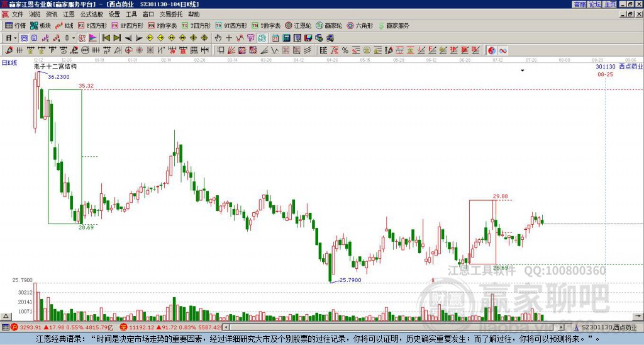Open the 江恩轮 tool
The image size is (644, 345).
[299, 25]
